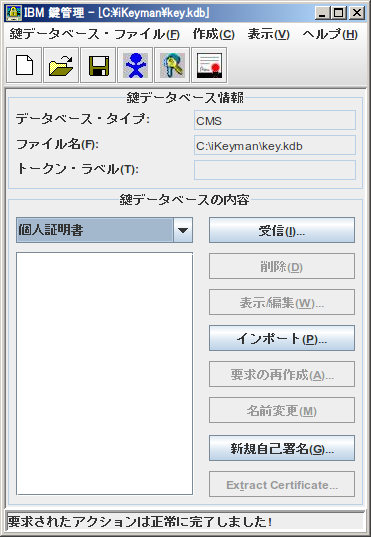Maximize the IBM key management window
Viewport: 371px width, 537px height.
pos(339,13)
